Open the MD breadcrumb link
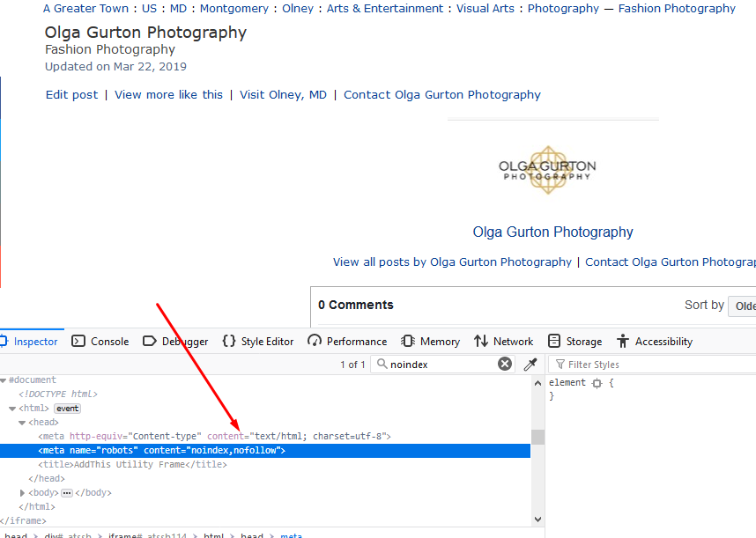This screenshot has height=538, width=756. click(x=178, y=9)
